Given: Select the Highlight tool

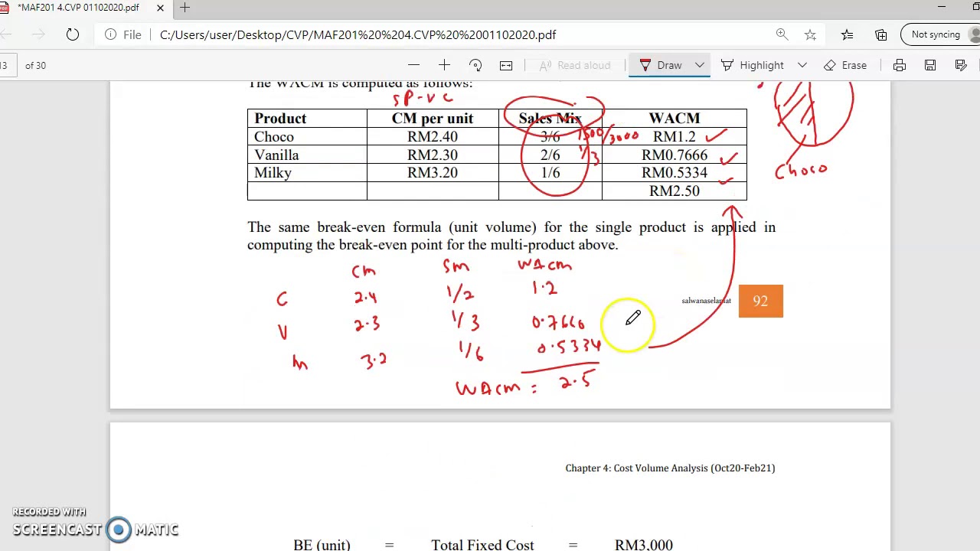Looking at the screenshot, I should click(753, 65).
